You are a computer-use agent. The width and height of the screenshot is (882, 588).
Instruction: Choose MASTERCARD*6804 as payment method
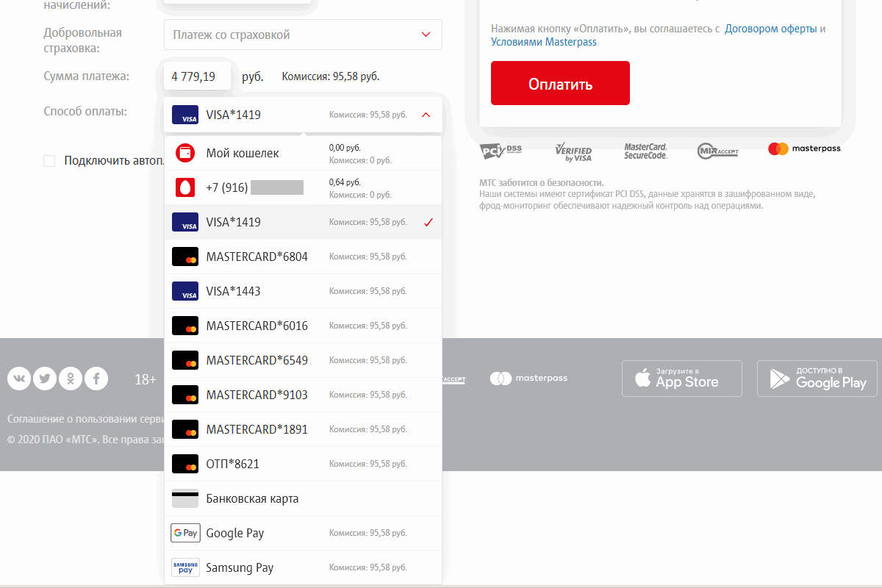303,257
